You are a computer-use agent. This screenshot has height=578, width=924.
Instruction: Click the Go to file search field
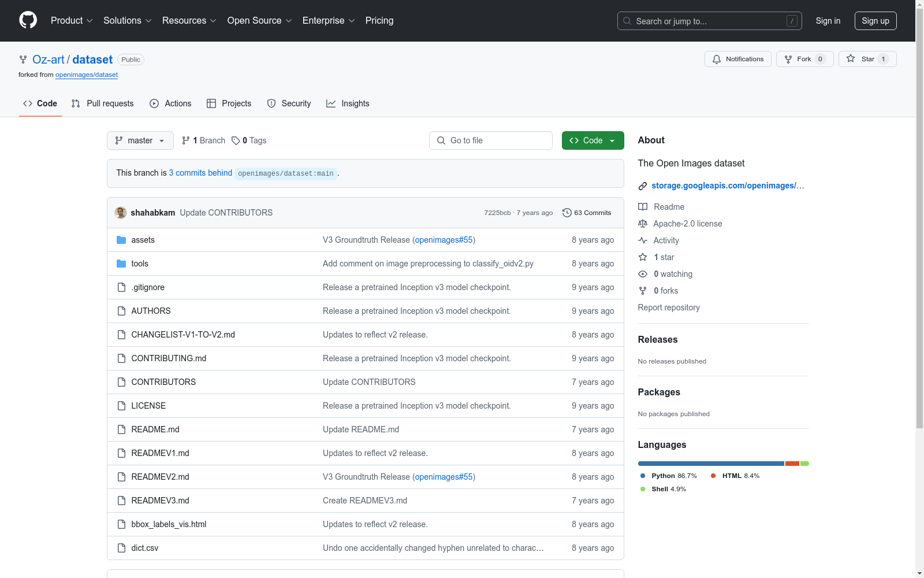(x=491, y=140)
